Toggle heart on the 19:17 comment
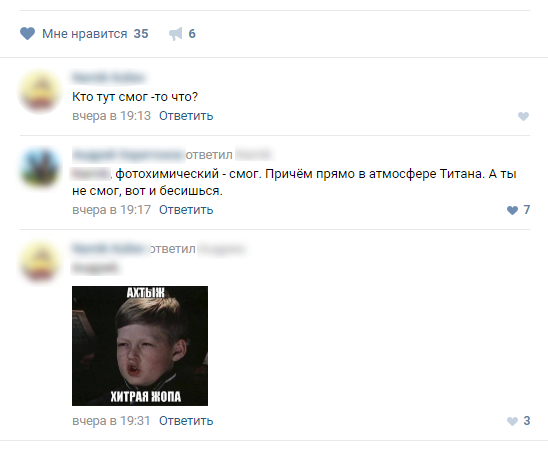 pos(512,210)
